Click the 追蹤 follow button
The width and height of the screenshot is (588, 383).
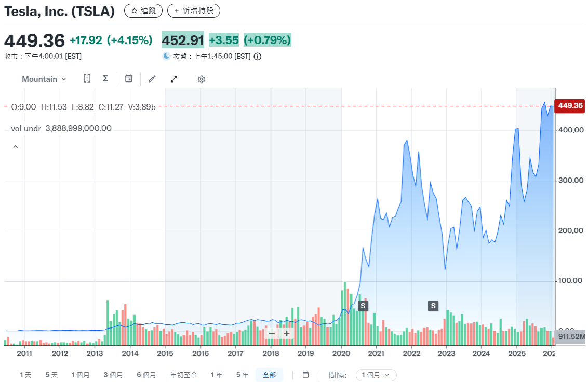pos(143,10)
